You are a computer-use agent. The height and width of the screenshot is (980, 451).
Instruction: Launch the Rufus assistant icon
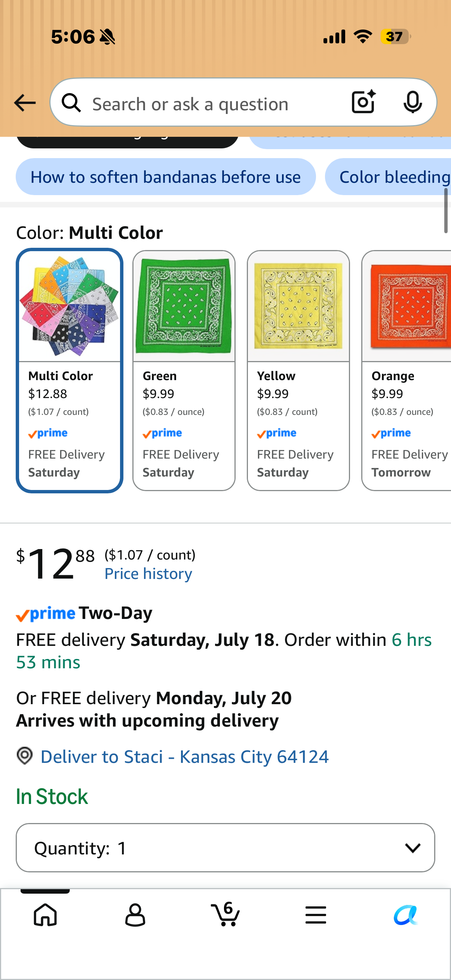(x=406, y=915)
